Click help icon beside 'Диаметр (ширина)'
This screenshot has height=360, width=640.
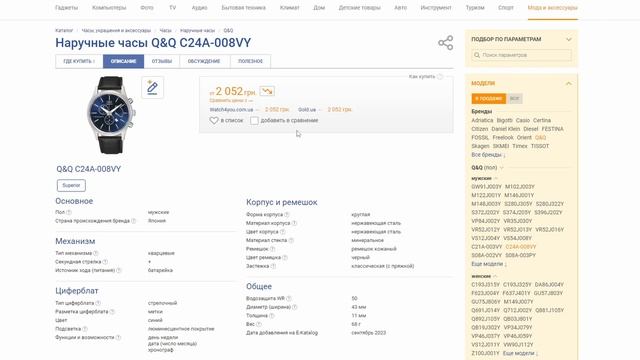click(295, 307)
